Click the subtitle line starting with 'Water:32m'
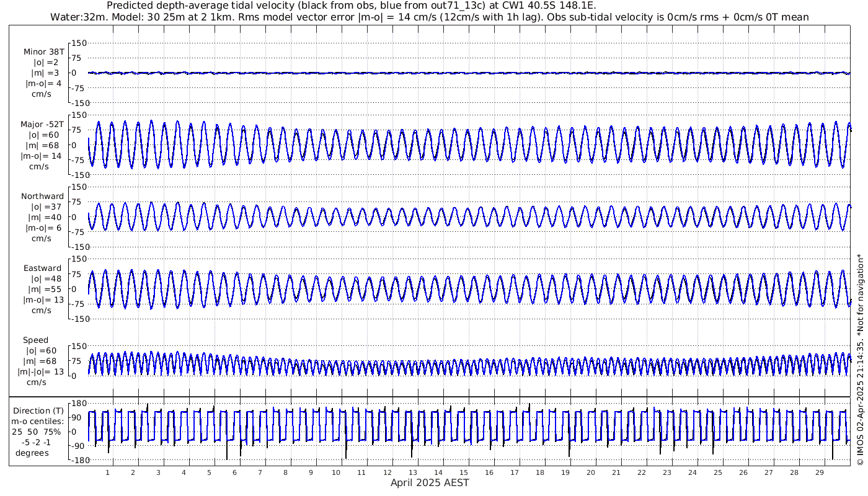Screen dimensions: 868x496 coord(430,17)
